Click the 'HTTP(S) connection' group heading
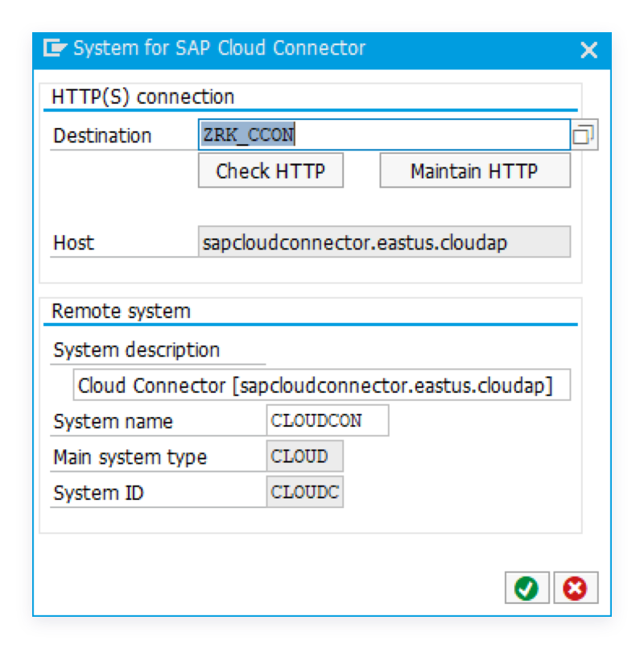Viewport: 644px width, 649px height. 142,97
